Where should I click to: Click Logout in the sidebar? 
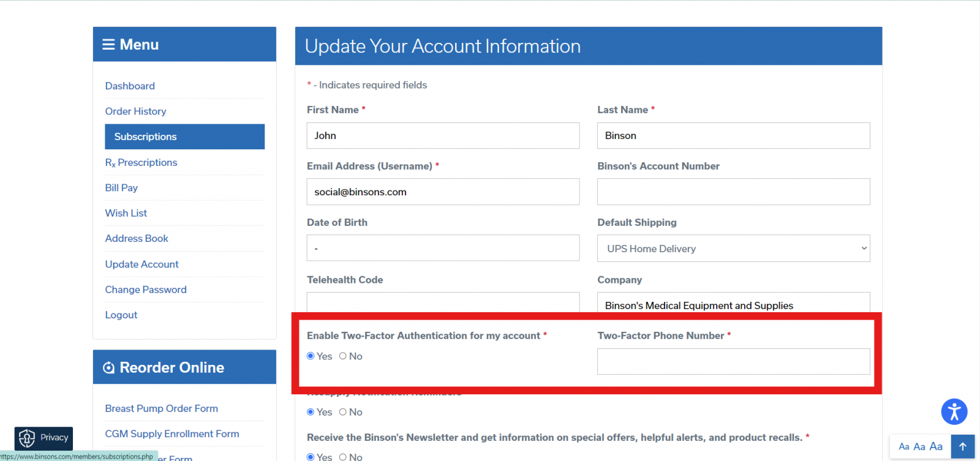[x=121, y=315]
